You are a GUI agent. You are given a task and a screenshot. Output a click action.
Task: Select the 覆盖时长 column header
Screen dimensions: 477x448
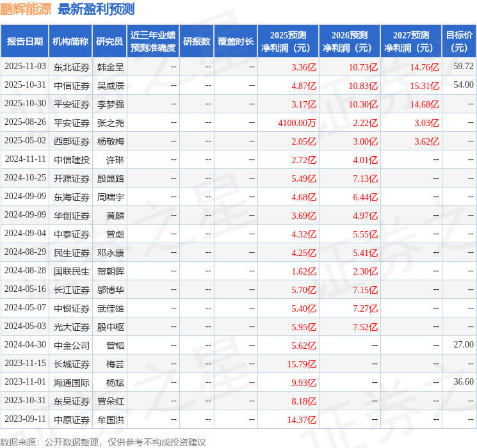click(236, 42)
